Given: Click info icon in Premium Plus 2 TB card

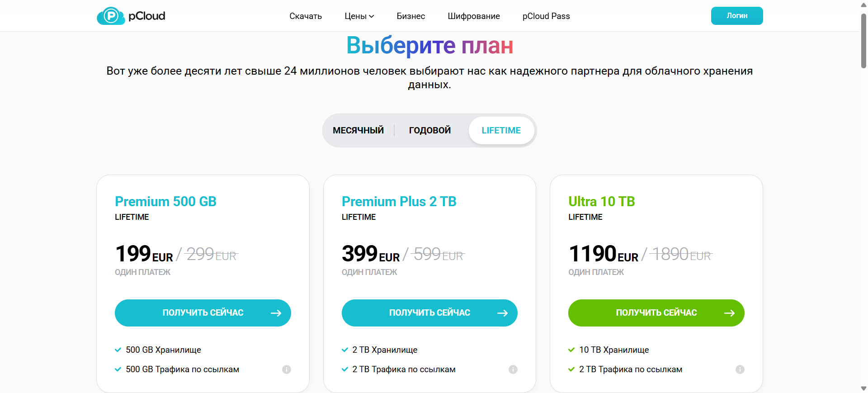Looking at the screenshot, I should coord(513,369).
